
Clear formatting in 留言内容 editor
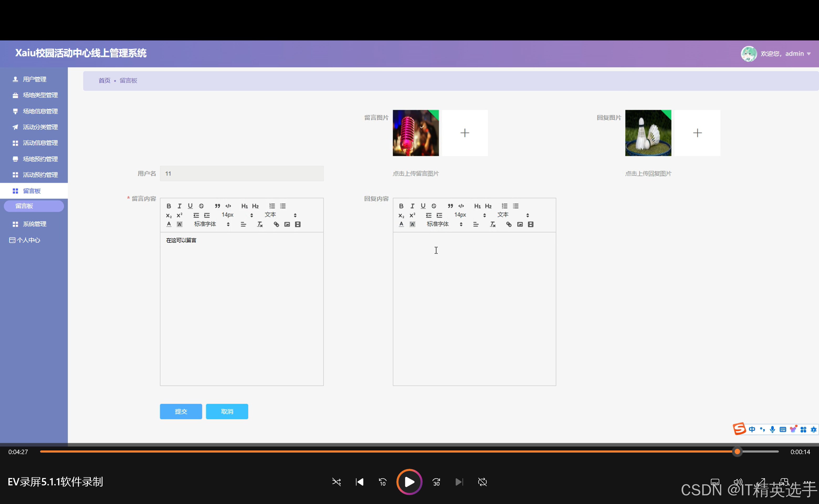(260, 224)
